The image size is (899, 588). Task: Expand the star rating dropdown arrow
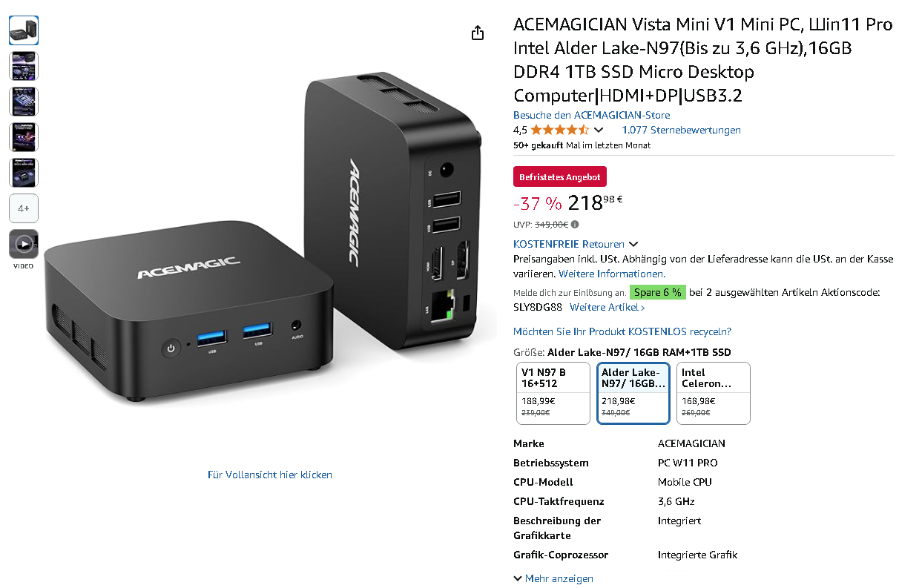(599, 131)
